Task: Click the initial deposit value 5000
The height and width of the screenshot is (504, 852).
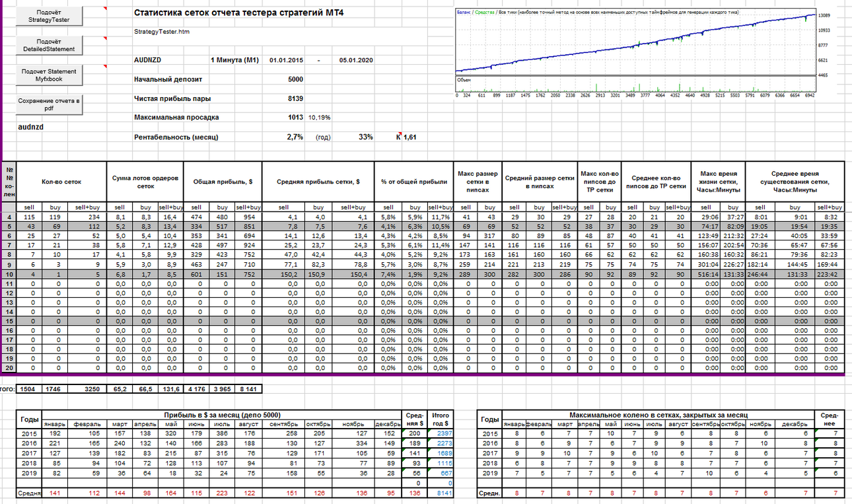Action: pos(295,79)
